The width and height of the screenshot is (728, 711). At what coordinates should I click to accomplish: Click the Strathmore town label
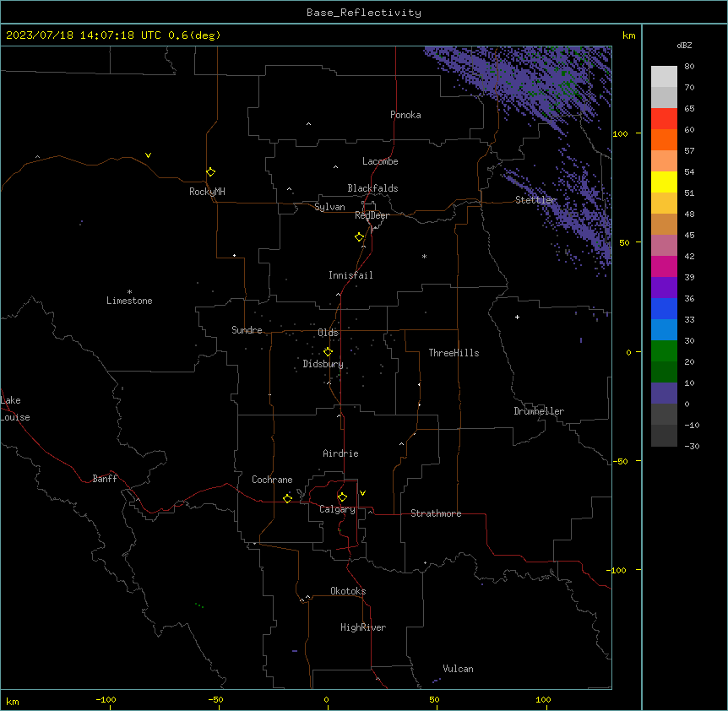point(436,513)
